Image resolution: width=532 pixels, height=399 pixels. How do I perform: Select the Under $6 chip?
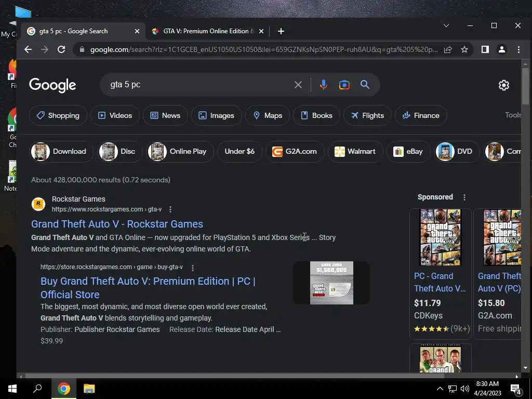coord(240,151)
